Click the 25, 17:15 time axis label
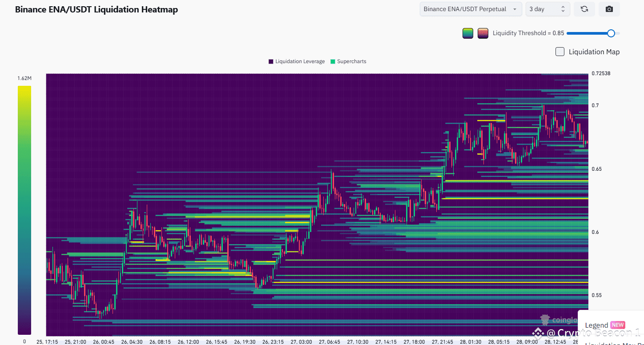 click(x=47, y=342)
